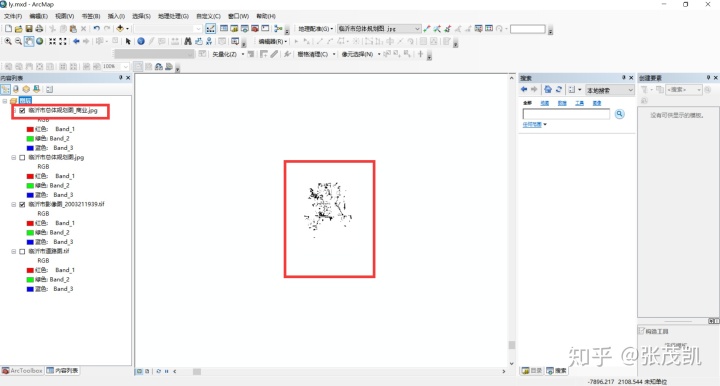This screenshot has width=720, height=386.
Task: Open 自定义(C) menu
Action: [x=208, y=16]
